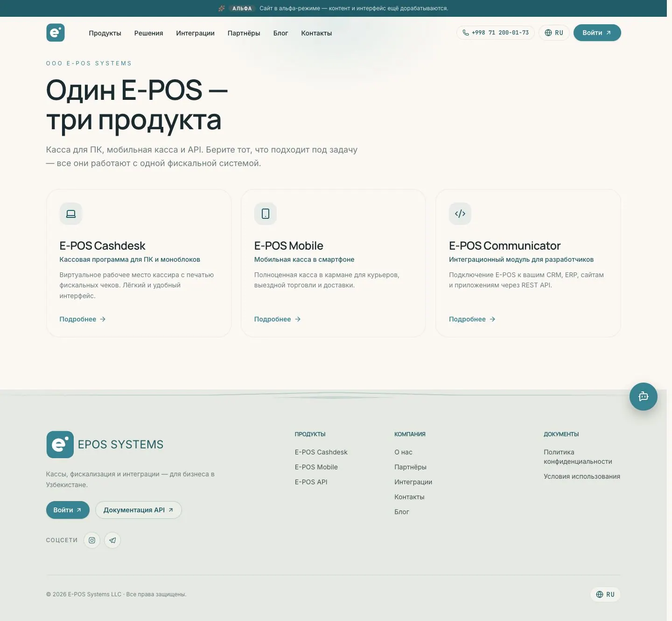Click the E-POS Communicator card title
Screen dimensions: 672x621
coord(505,246)
